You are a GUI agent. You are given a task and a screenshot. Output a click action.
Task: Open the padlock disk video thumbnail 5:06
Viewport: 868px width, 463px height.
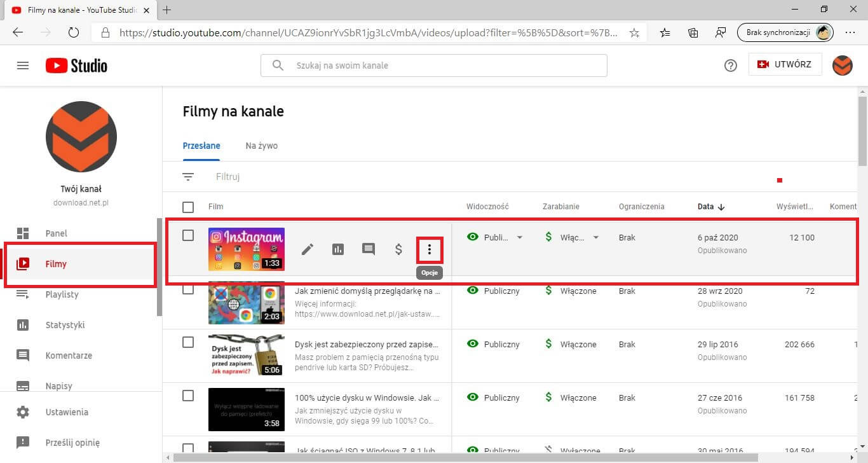click(x=247, y=356)
